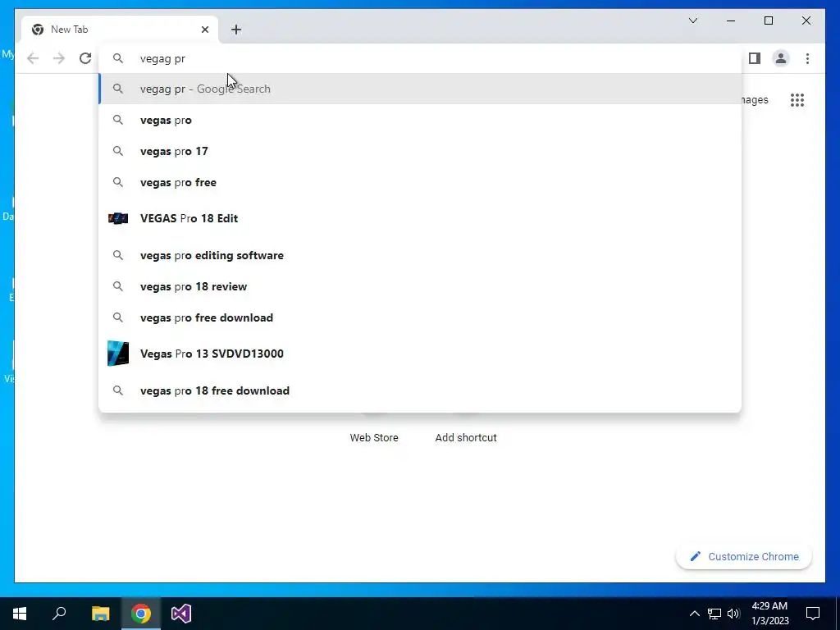Select the 'VEGAS Pro 18 Edit' suggestion
The width and height of the screenshot is (840, 630).
click(x=420, y=218)
